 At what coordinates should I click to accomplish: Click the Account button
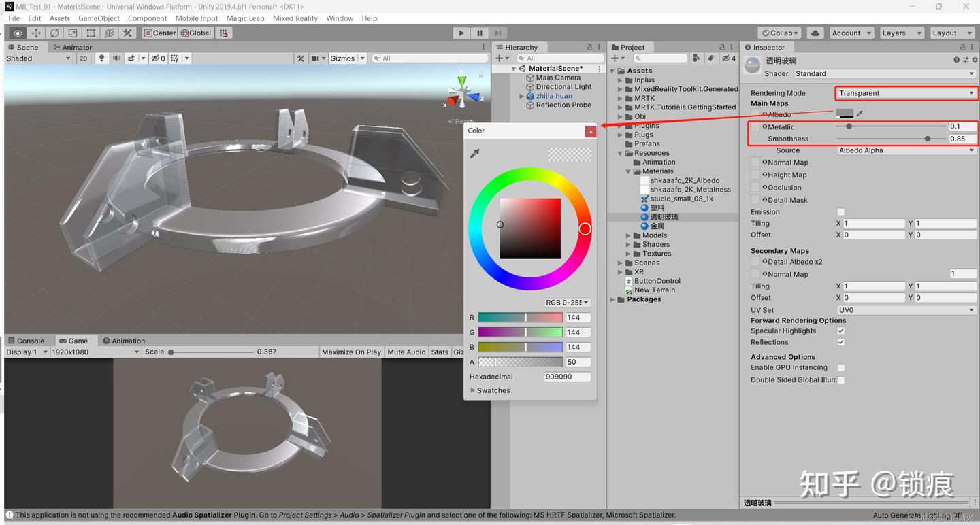[851, 33]
